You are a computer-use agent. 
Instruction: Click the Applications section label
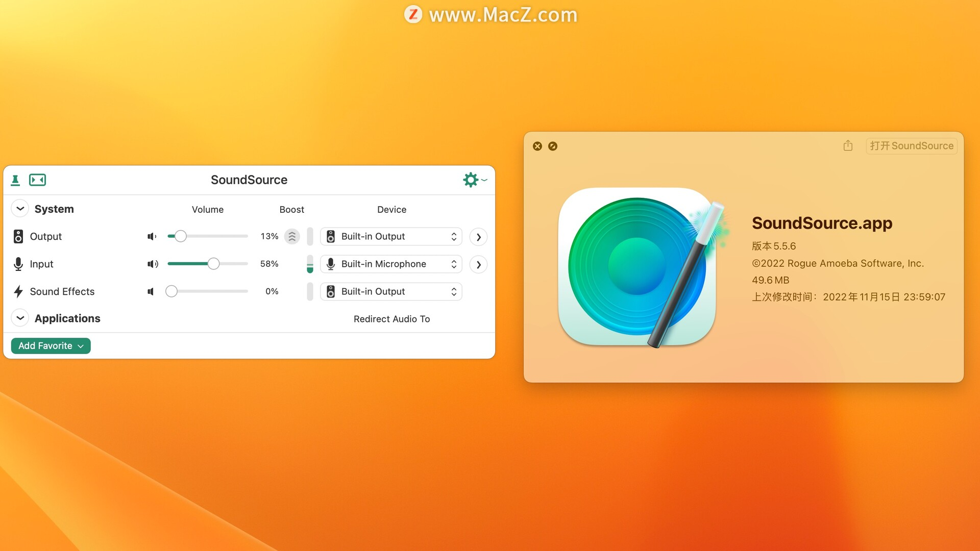(x=67, y=319)
